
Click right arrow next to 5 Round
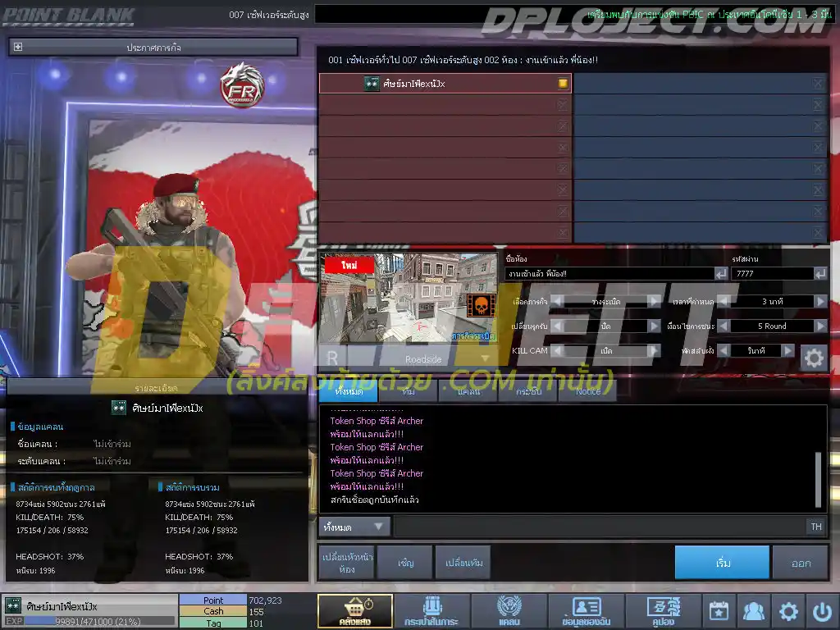tap(820, 326)
